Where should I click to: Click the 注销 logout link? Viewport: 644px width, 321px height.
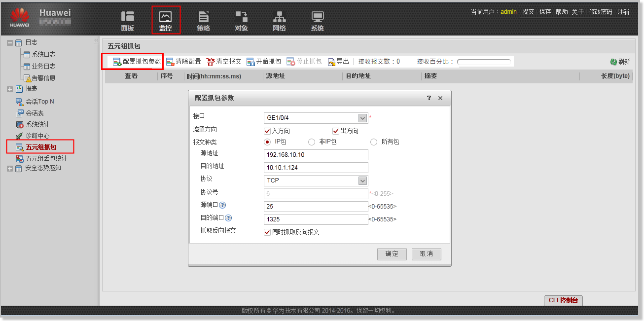[x=623, y=12]
